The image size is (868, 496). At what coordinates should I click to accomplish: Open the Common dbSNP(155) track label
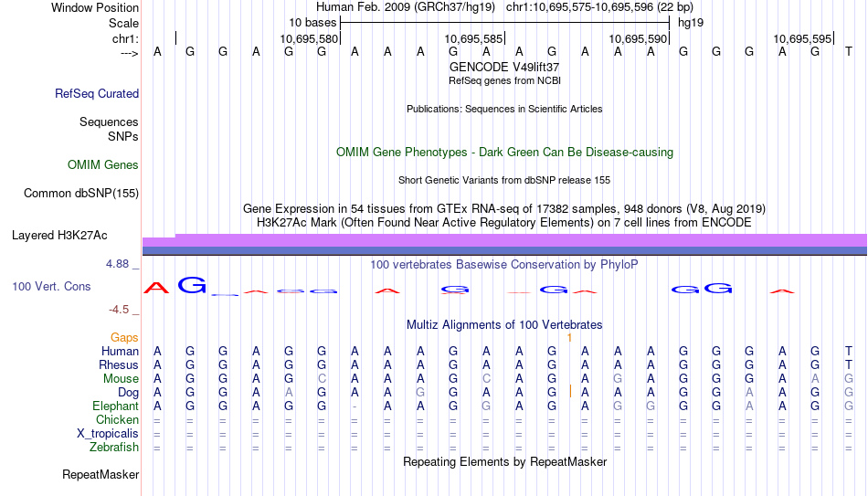[80, 194]
